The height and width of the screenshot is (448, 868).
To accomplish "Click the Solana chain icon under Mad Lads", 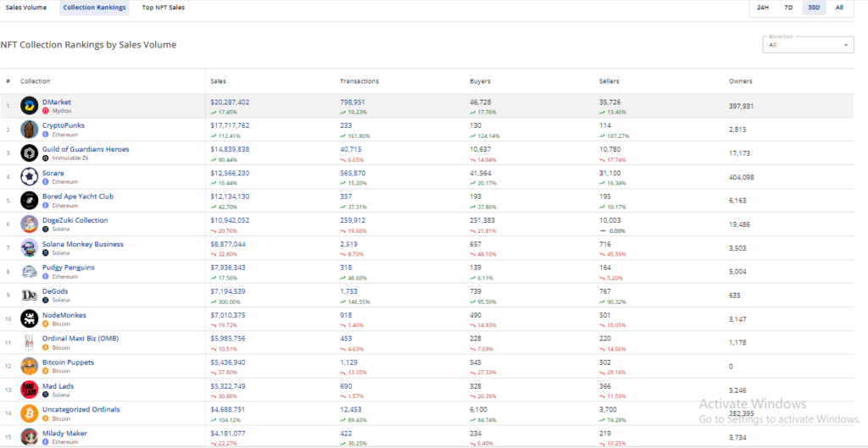I will coord(46,395).
